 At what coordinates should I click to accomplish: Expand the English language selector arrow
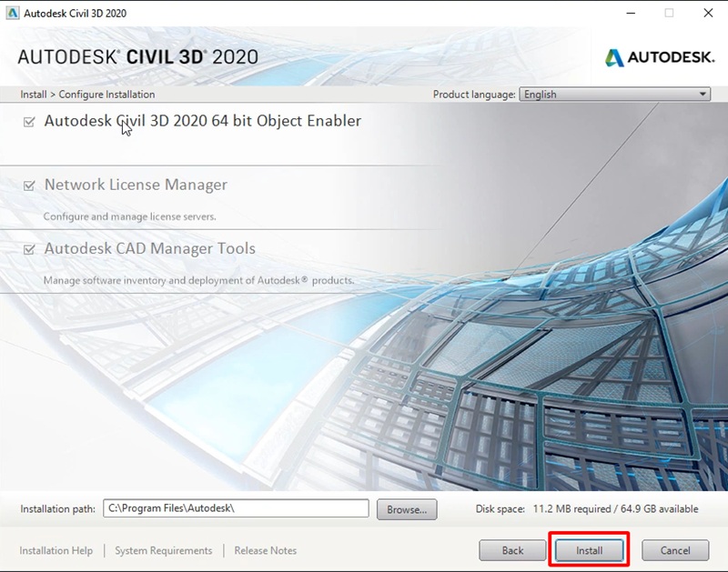click(701, 94)
